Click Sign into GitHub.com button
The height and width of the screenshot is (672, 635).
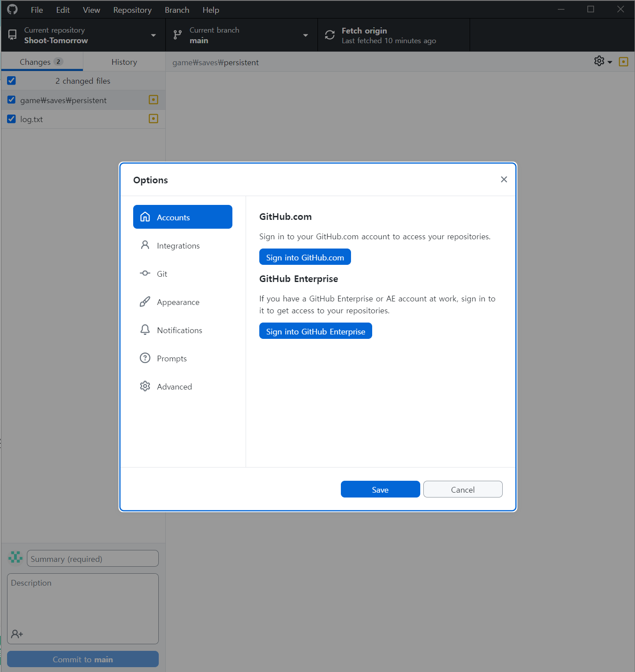pyautogui.click(x=305, y=257)
